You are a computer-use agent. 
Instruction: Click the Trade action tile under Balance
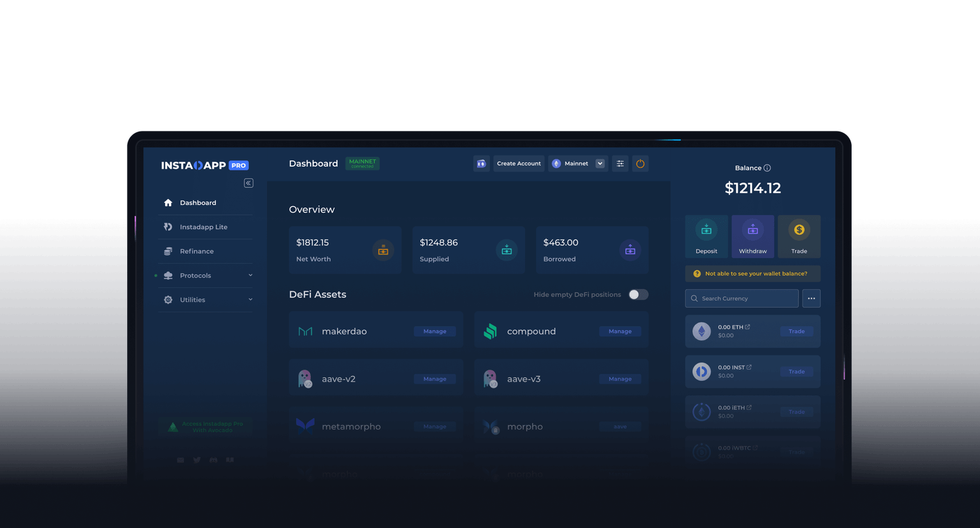tap(799, 237)
